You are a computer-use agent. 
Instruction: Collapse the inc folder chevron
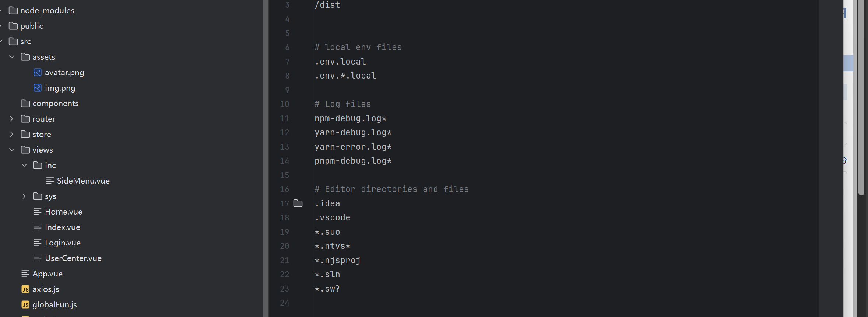pos(24,165)
